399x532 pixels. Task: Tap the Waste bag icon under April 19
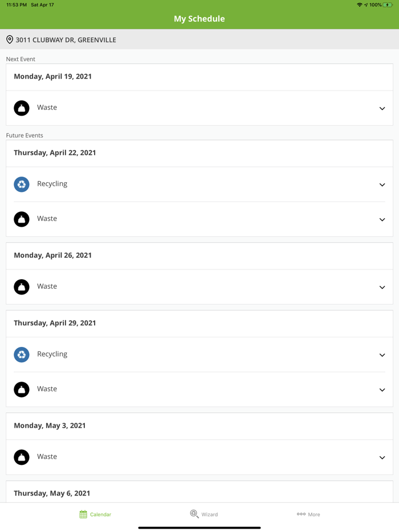22,108
